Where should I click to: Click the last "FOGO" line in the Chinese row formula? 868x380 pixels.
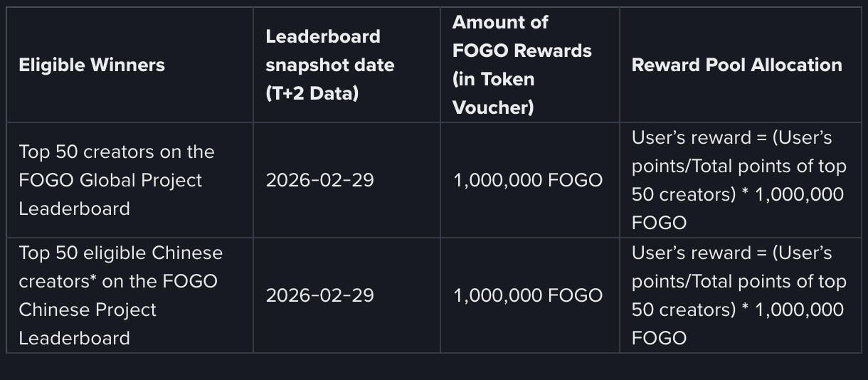pos(659,338)
